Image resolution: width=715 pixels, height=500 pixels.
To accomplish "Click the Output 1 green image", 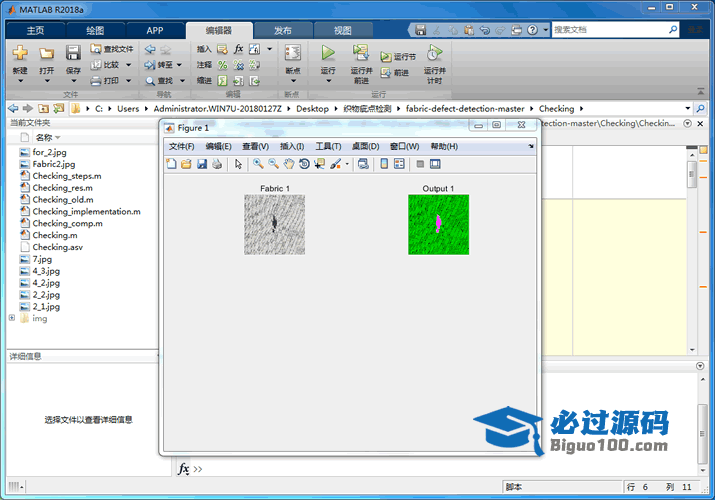I will [x=438, y=224].
